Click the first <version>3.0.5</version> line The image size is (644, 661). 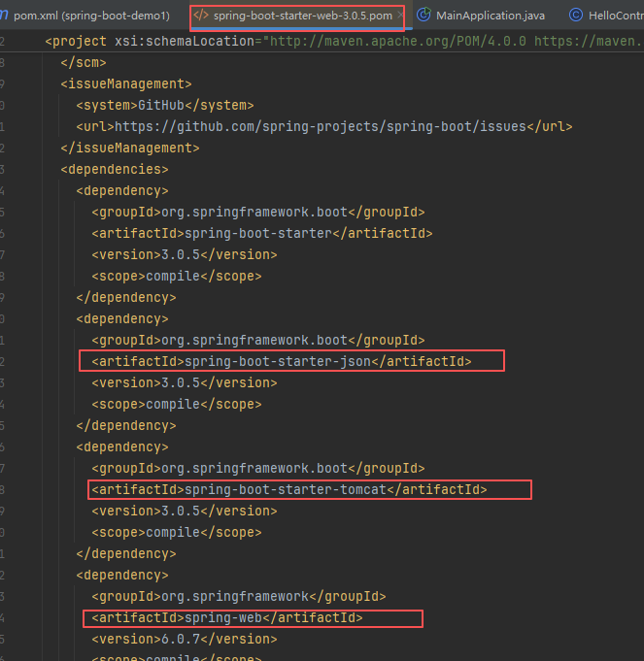[185, 254]
